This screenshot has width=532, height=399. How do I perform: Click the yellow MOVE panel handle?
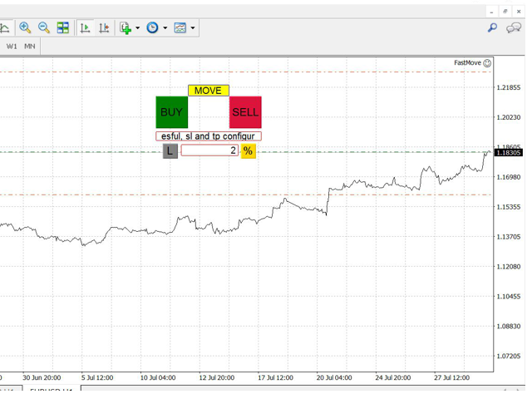208,91
